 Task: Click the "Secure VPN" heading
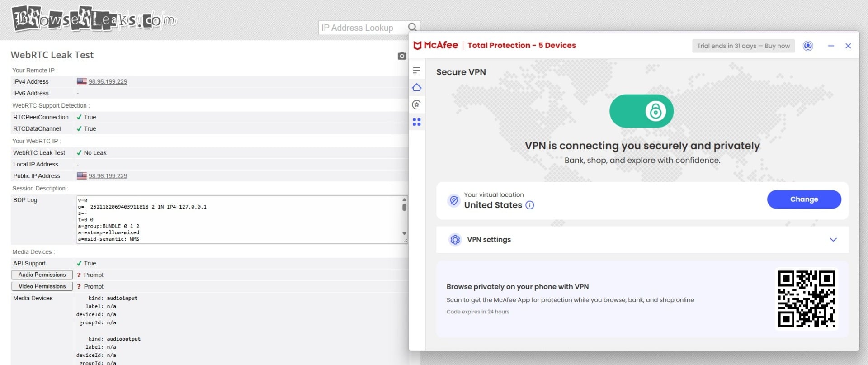[461, 72]
